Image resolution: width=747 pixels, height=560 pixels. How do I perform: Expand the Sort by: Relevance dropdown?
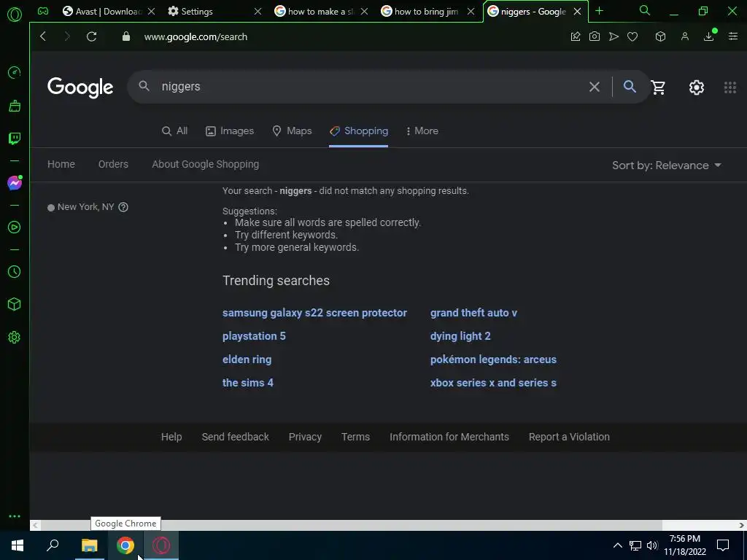tap(667, 166)
